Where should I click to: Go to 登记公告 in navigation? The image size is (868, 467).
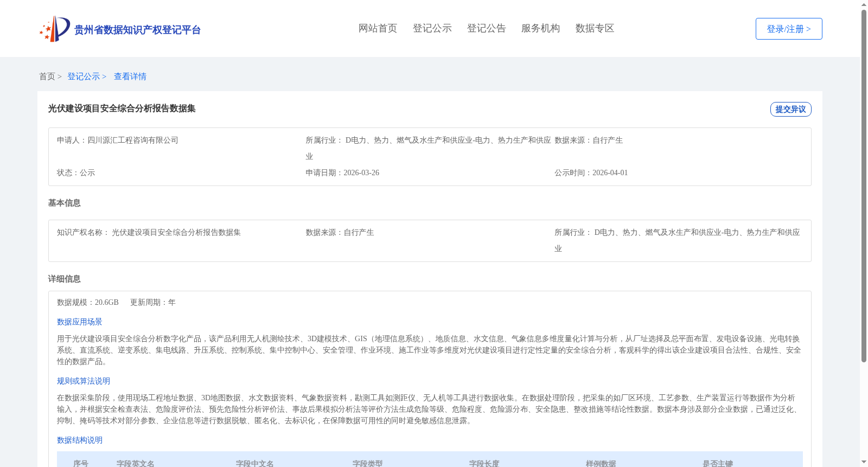tap(486, 28)
